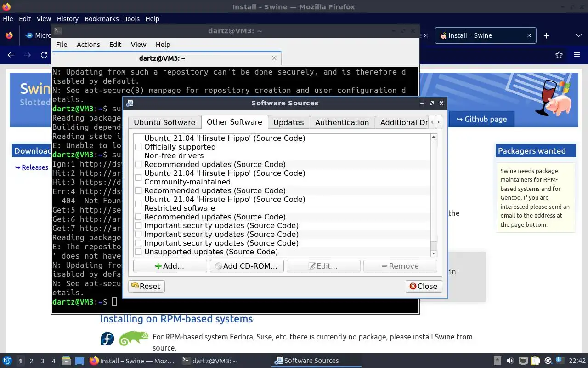Click the show desktop taskbar icon

tap(79, 361)
